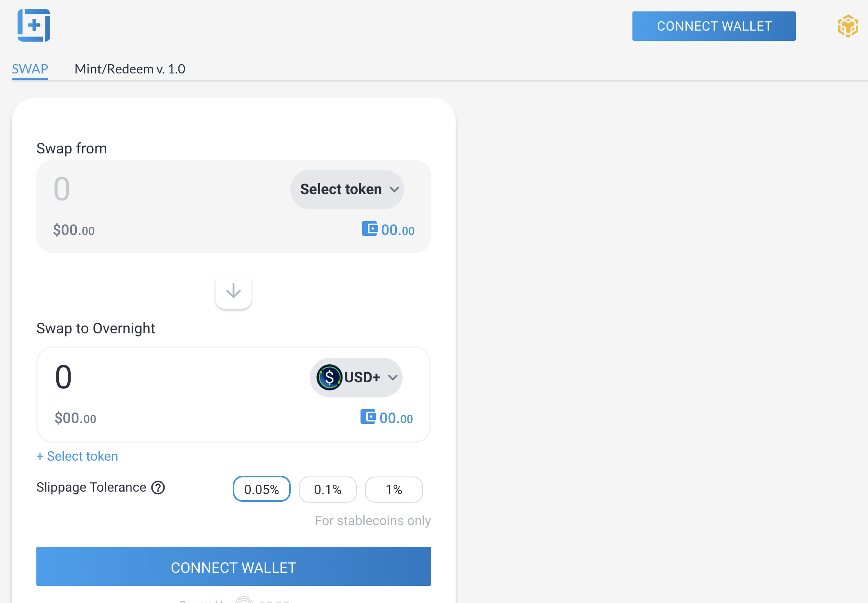Screen dimensions: 868x603
Task: Click the large CONNECT WALLET button below slippage
Action: coord(234,566)
